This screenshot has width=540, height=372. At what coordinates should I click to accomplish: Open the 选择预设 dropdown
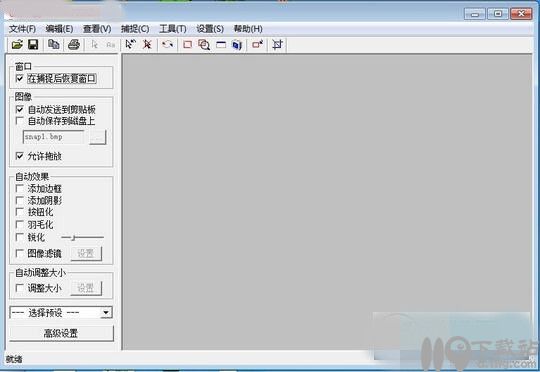[x=61, y=313]
